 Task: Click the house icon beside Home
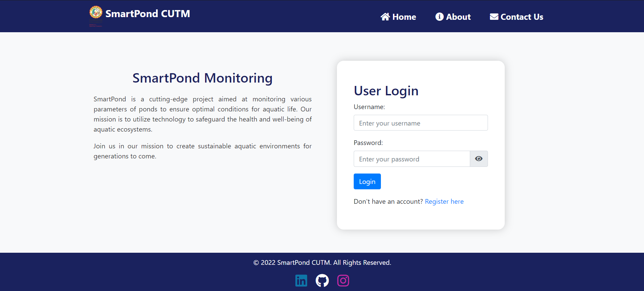tap(385, 17)
